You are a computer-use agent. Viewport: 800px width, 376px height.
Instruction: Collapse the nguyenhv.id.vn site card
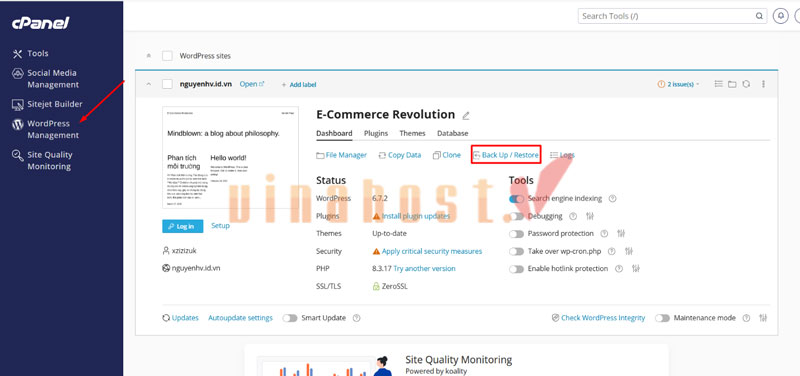click(148, 84)
